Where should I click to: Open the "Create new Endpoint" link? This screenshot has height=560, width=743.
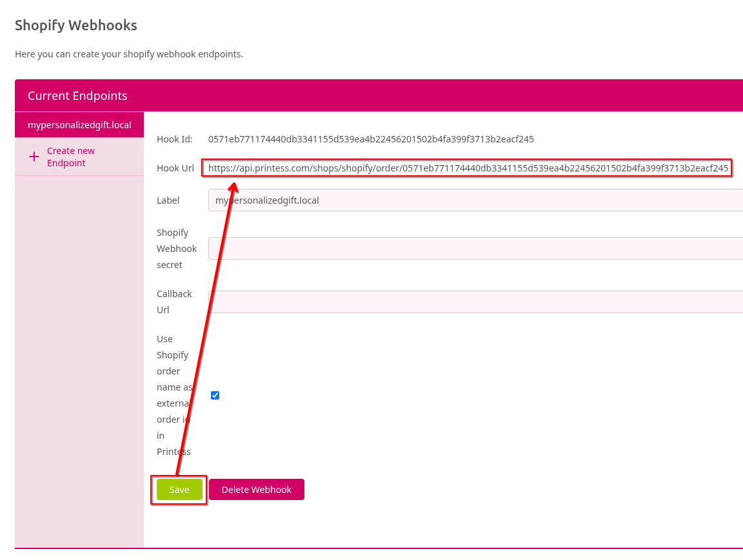coord(71,157)
